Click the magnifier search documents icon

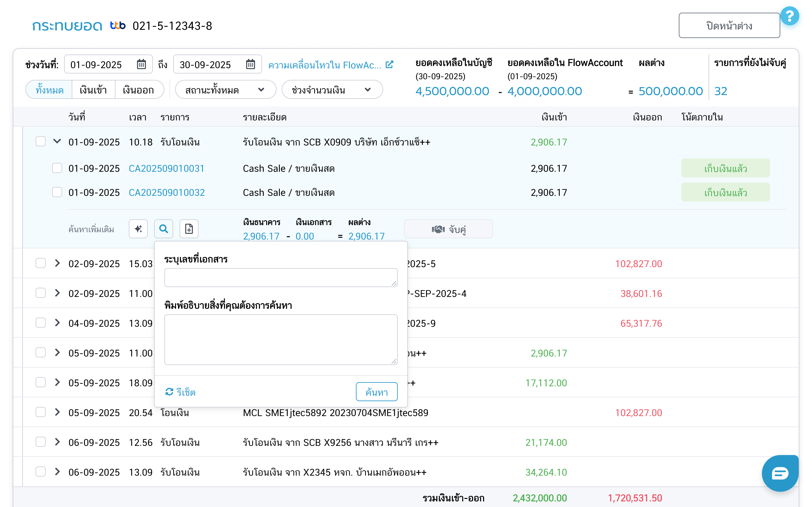pos(163,229)
